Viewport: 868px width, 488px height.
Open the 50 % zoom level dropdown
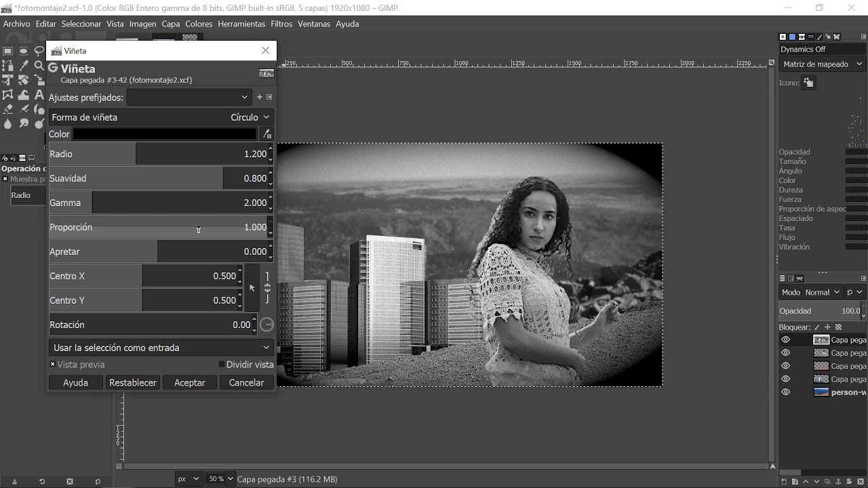point(221,479)
